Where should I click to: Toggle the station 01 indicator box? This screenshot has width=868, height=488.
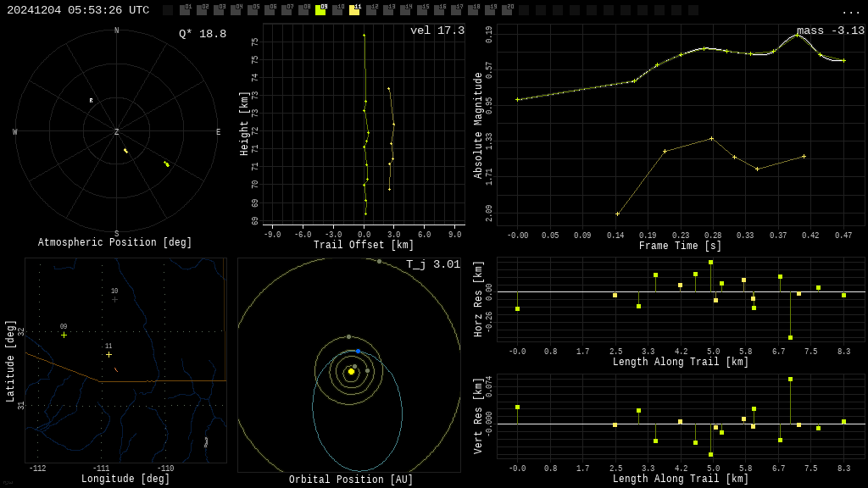click(185, 10)
